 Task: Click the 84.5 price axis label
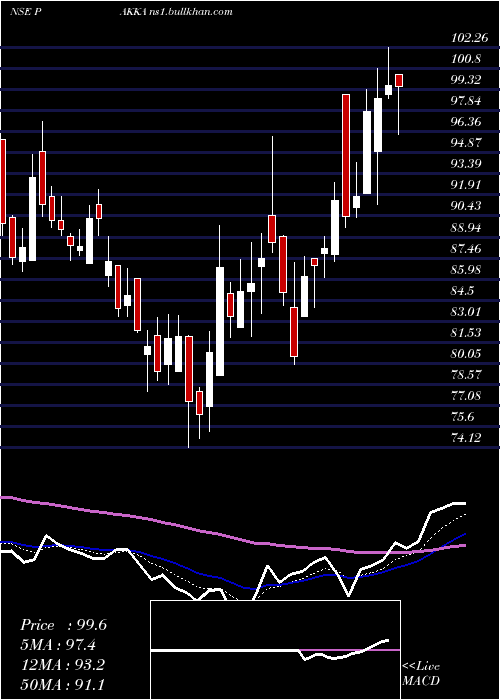[464, 291]
